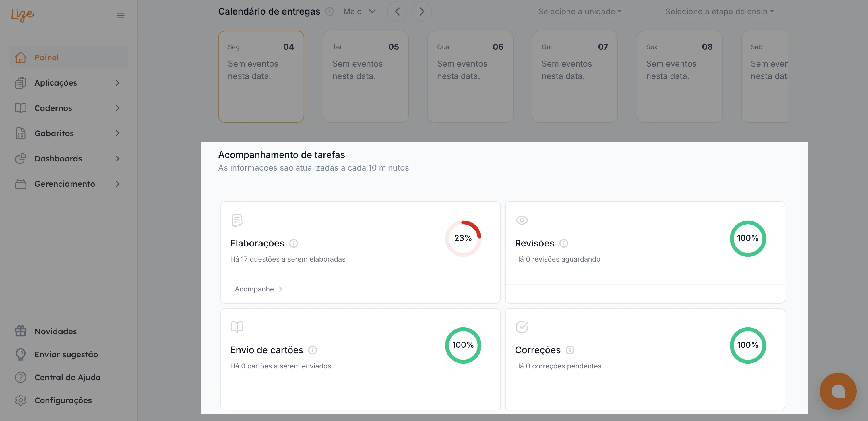Open Selecione a unidade dropdown

(x=580, y=11)
